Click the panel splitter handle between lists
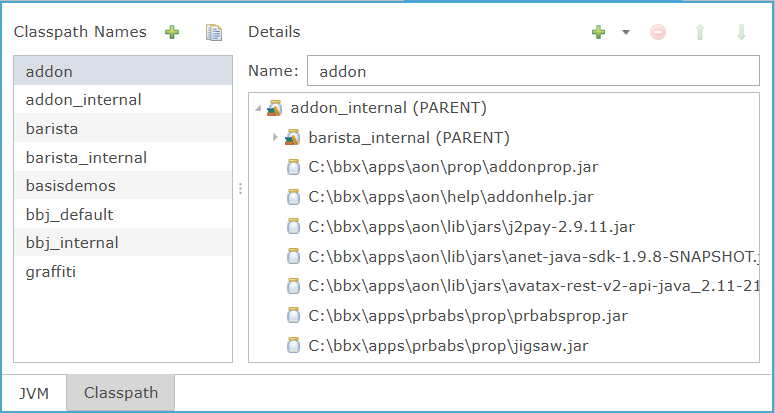Image resolution: width=775 pixels, height=413 pixels. (239, 188)
